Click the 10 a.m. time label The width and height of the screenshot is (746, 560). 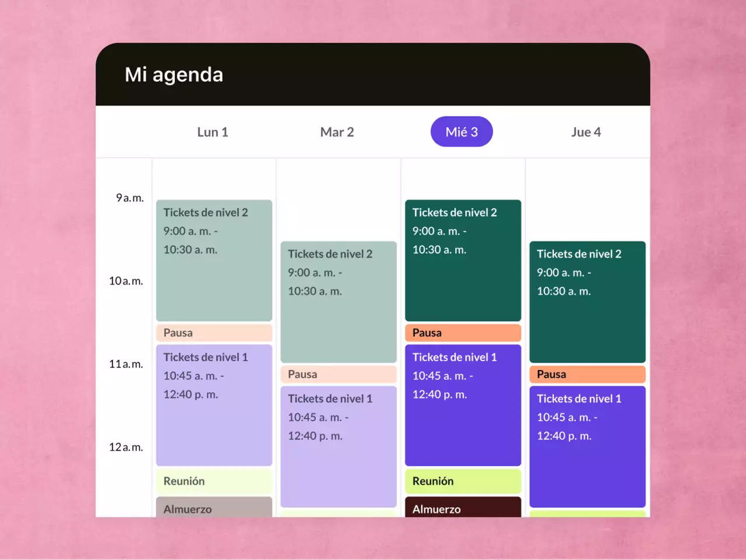(126, 281)
